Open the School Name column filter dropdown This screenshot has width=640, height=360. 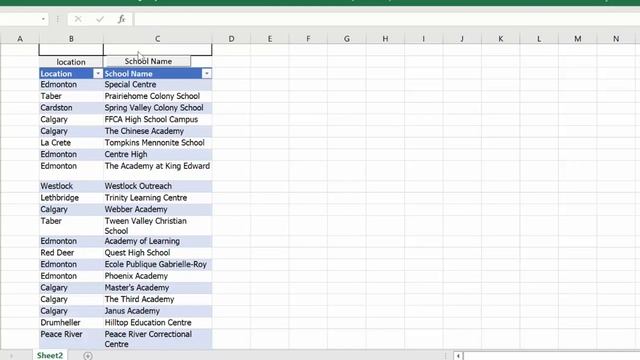pyautogui.click(x=207, y=73)
